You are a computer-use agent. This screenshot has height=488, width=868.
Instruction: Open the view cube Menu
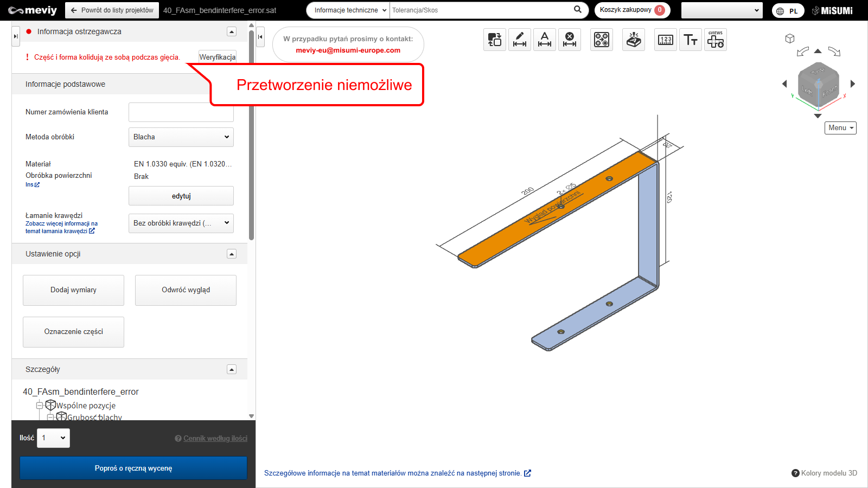click(840, 128)
